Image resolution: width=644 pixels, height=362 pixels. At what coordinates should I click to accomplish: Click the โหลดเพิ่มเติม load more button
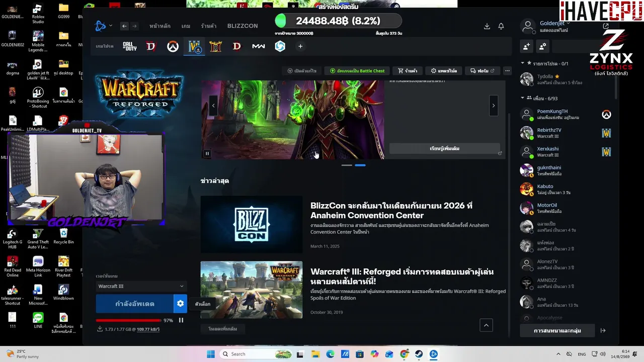[223, 329]
